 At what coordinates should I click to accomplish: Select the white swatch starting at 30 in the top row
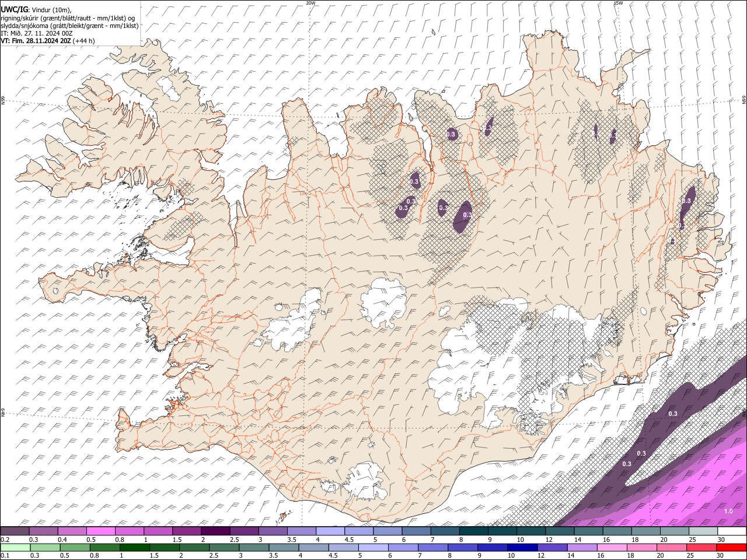pyautogui.click(x=732, y=531)
